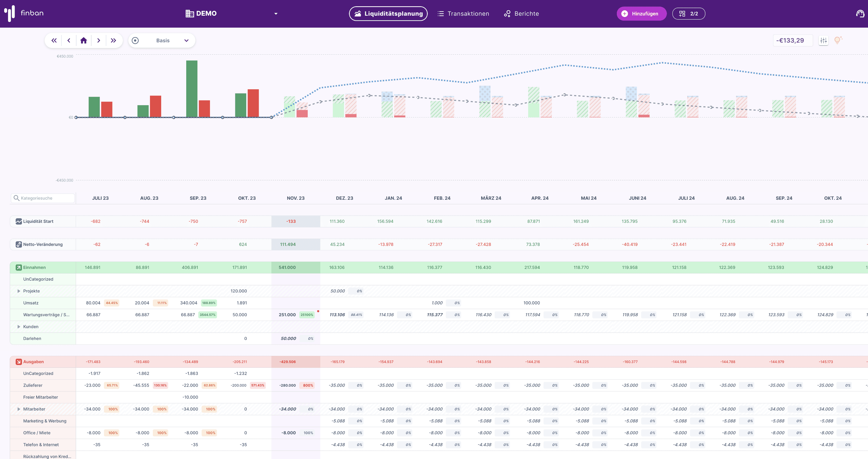Click the home navigation icon
Image resolution: width=868 pixels, height=459 pixels.
(83, 40)
